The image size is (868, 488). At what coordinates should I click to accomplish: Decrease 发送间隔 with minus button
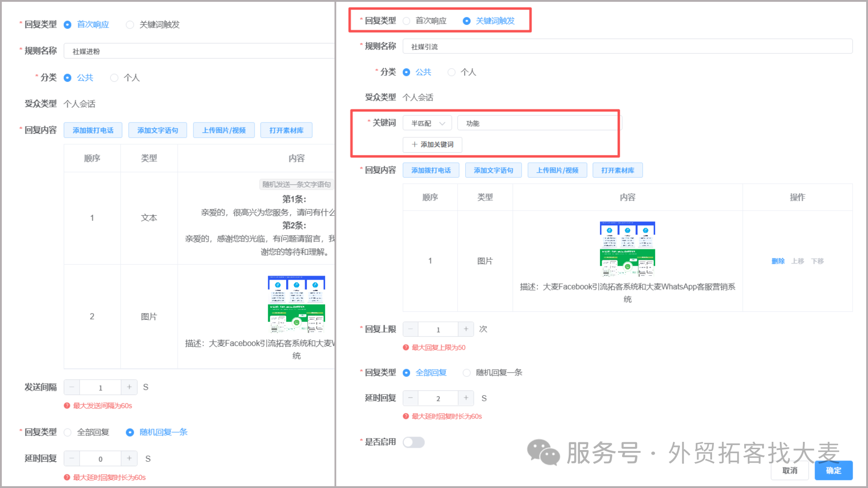(72, 387)
